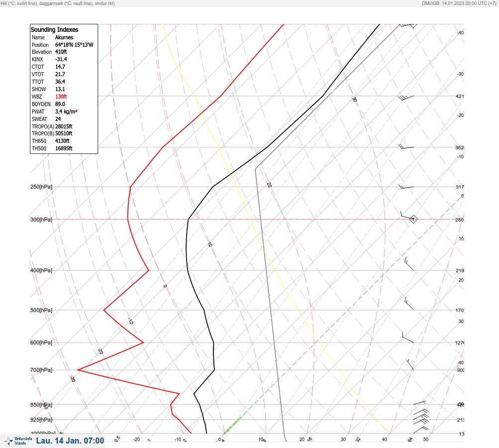
Task: Click the '925[hPa]' pressure label
Action: coord(41,420)
